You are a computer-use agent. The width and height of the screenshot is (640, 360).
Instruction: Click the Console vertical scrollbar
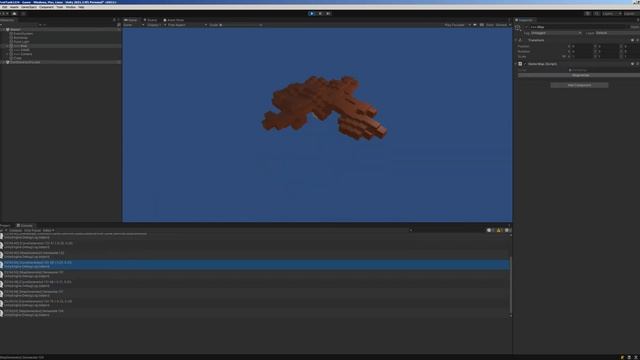tap(511, 286)
